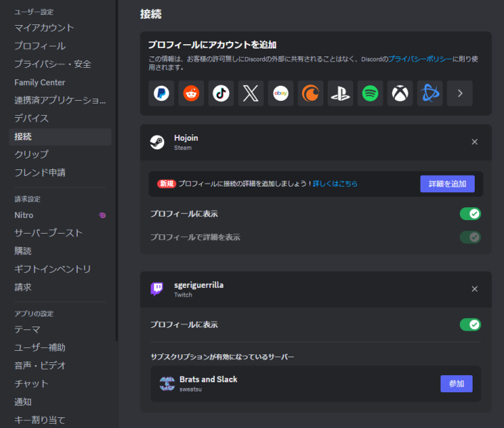The width and height of the screenshot is (504, 428).
Task: Open ギフトインベントリ settings
Action: tap(60, 269)
